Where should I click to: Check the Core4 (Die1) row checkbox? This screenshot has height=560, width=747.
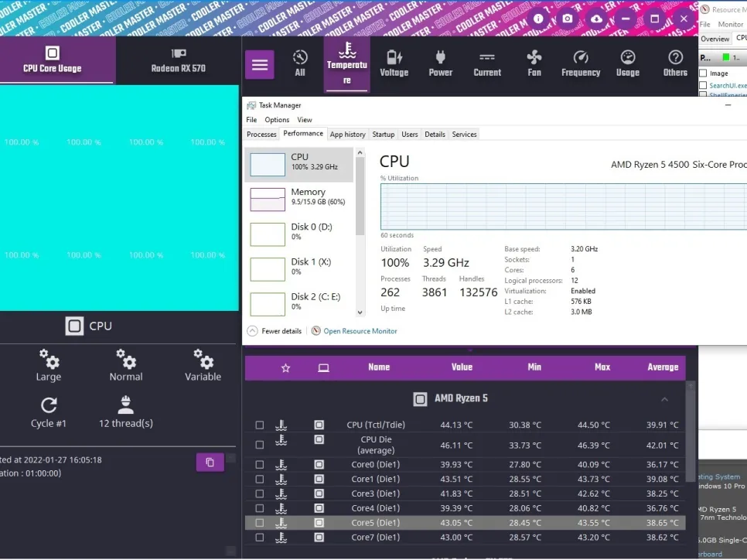click(x=260, y=508)
